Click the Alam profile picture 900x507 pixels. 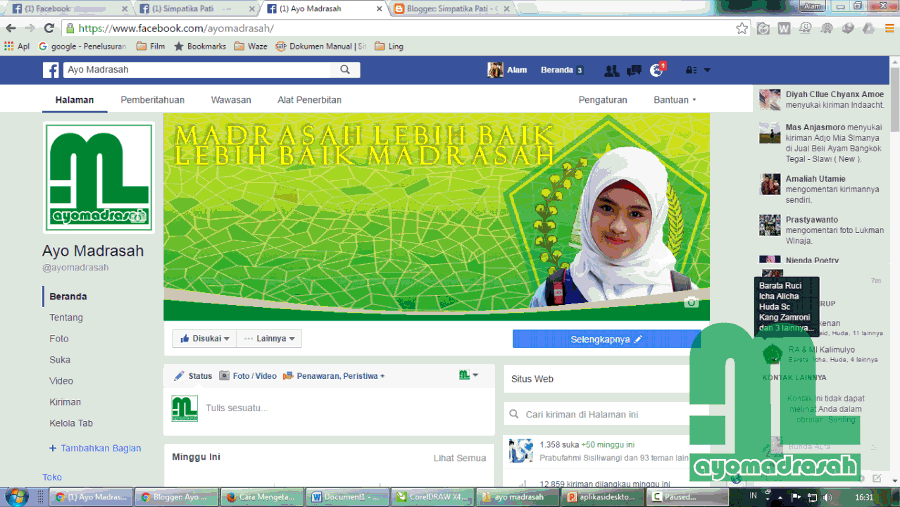495,70
